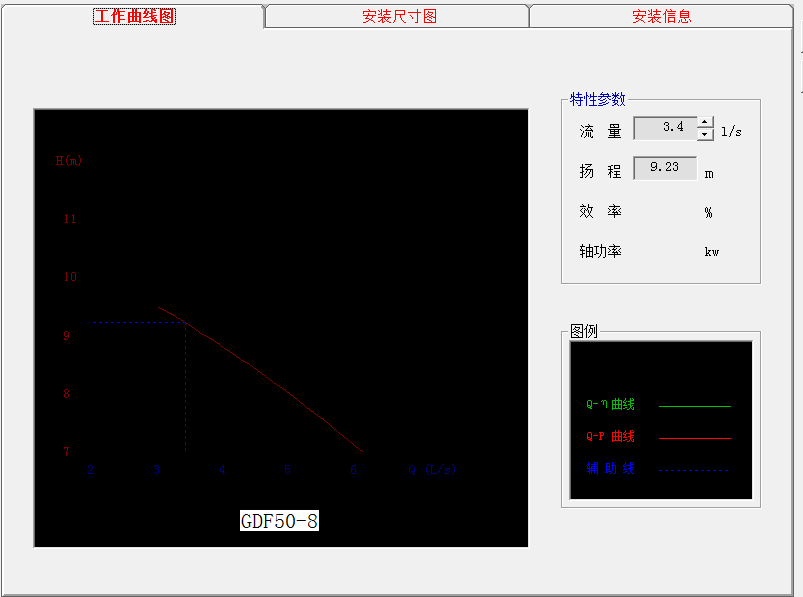Switch to the 工作曲线图 tab
The image size is (803, 597).
[x=134, y=16]
